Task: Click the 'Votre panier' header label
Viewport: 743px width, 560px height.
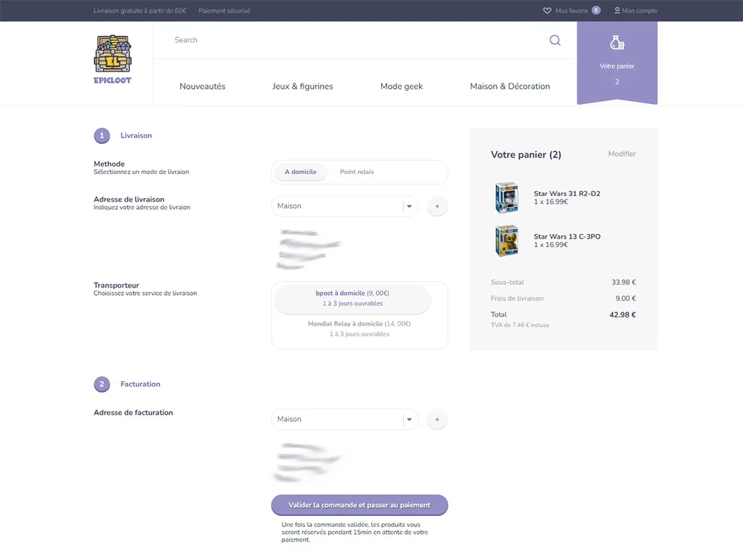Action: tap(617, 66)
